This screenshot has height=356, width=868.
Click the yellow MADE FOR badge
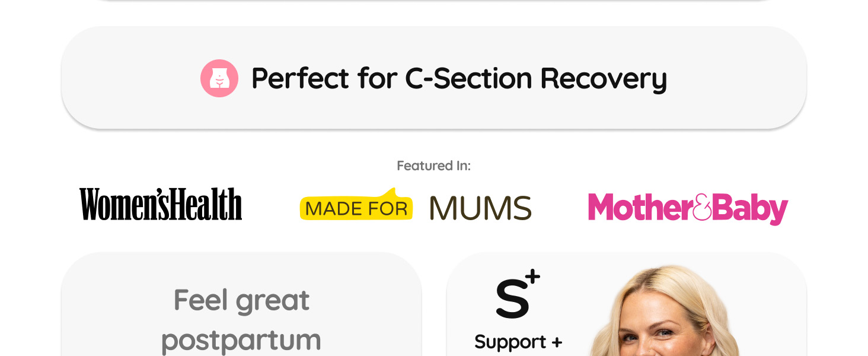(356, 205)
